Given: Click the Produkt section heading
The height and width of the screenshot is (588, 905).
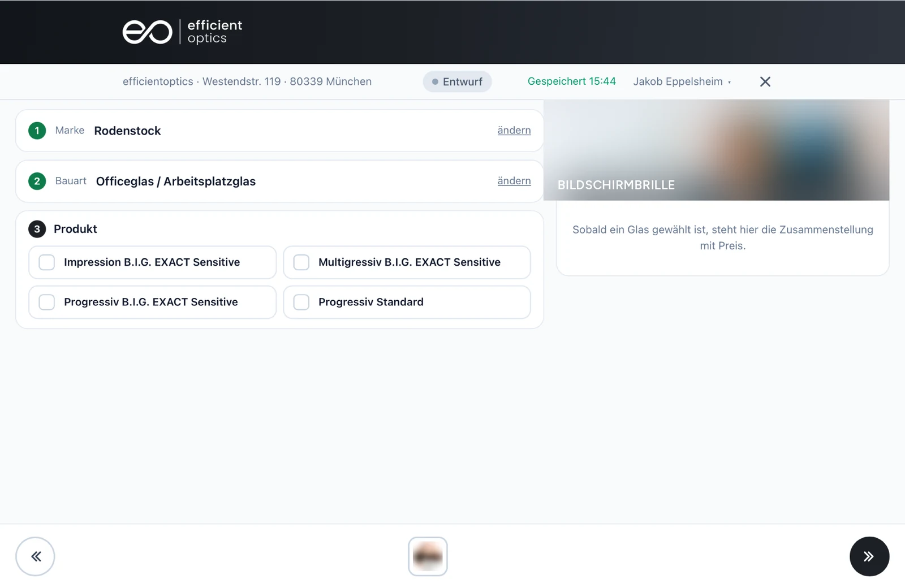Looking at the screenshot, I should (x=75, y=229).
